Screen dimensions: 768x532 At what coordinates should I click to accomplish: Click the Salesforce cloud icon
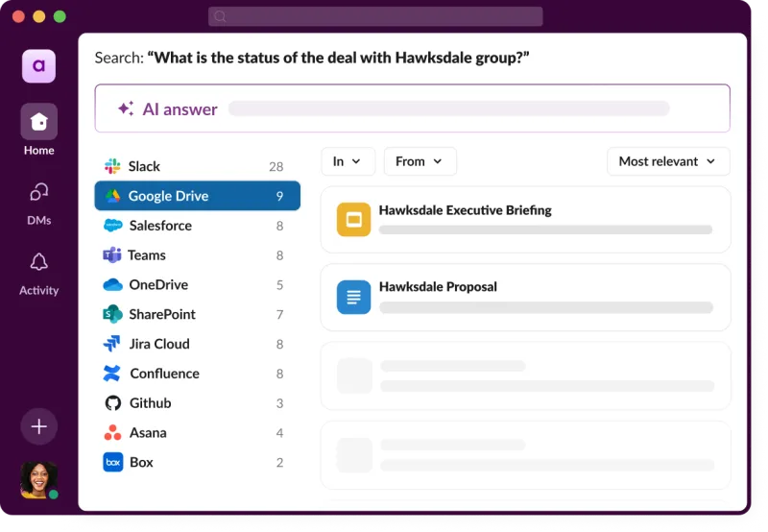tap(112, 226)
